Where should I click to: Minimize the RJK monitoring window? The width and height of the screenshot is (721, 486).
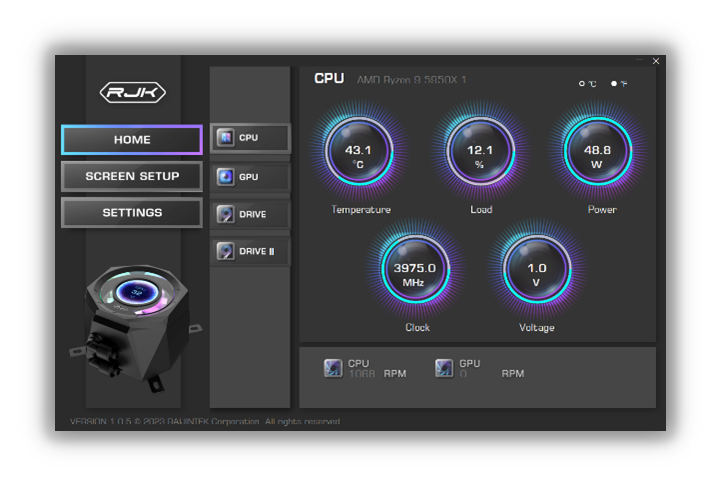[x=640, y=61]
